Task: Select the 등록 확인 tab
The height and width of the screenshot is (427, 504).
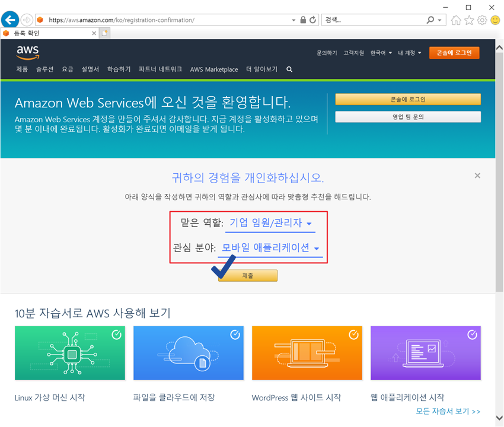Action: coord(50,33)
